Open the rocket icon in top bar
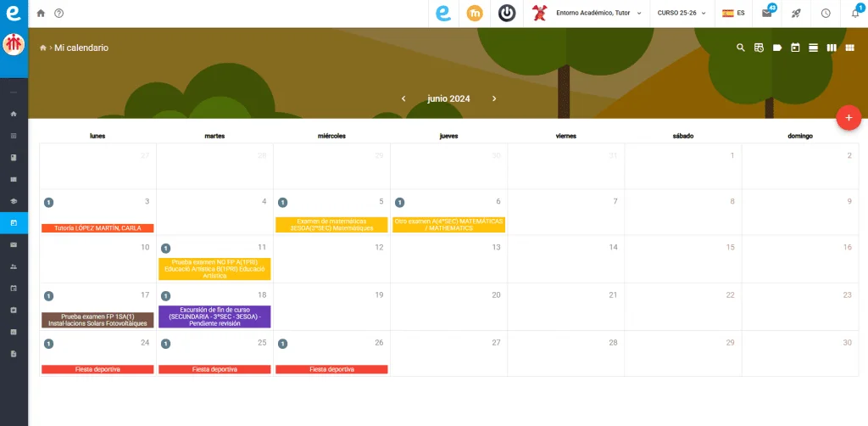Viewport: 868px width, 426px height. 796,14
